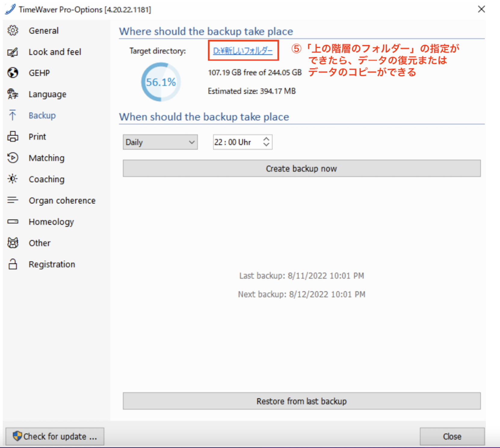This screenshot has width=500, height=448.
Task: Click the TimeWaver feather icon in title bar
Action: (x=10, y=9)
